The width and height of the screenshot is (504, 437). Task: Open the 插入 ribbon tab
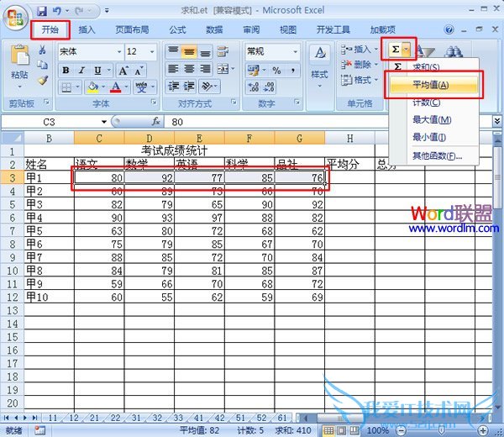point(87,30)
